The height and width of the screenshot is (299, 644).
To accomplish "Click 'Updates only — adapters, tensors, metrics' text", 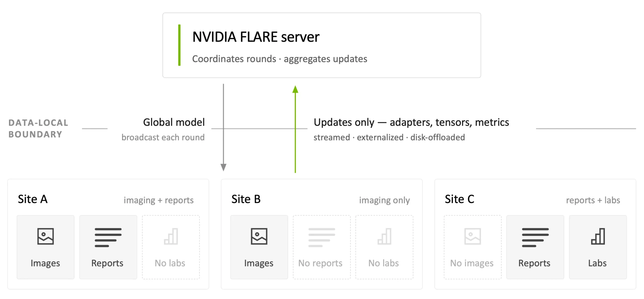I will pos(411,122).
